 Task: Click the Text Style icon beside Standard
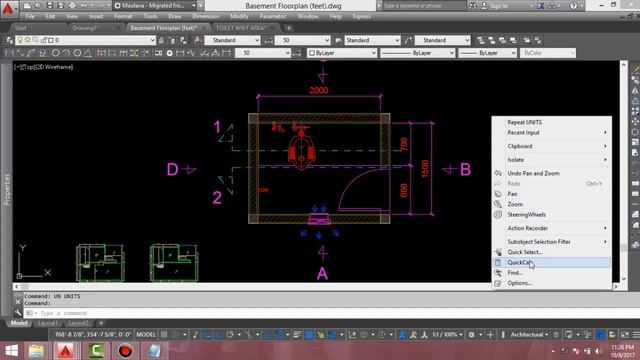coord(198,40)
